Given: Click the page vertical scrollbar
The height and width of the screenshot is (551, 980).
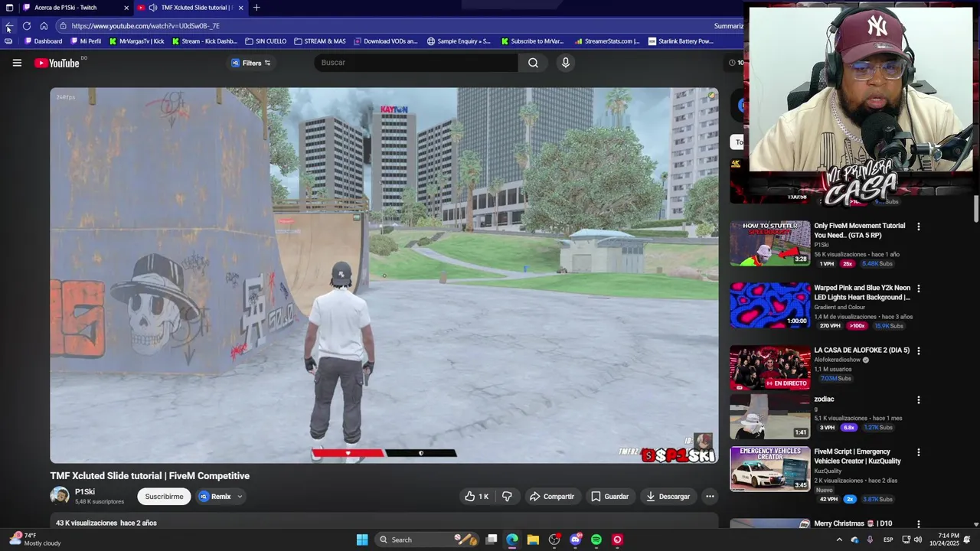Looking at the screenshot, I should tap(976, 208).
